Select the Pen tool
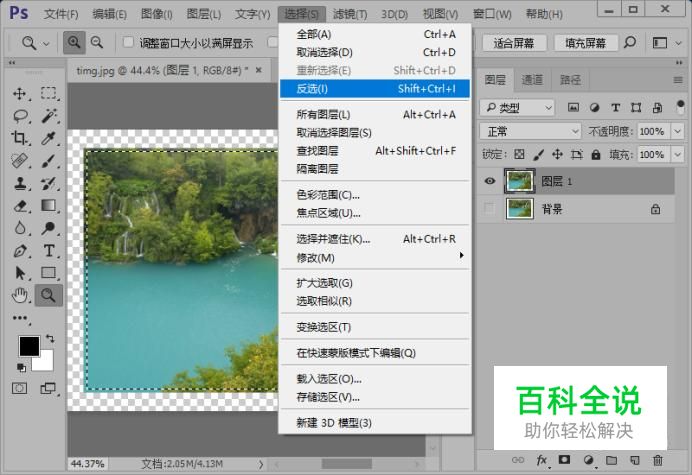692x475 pixels. click(19, 251)
